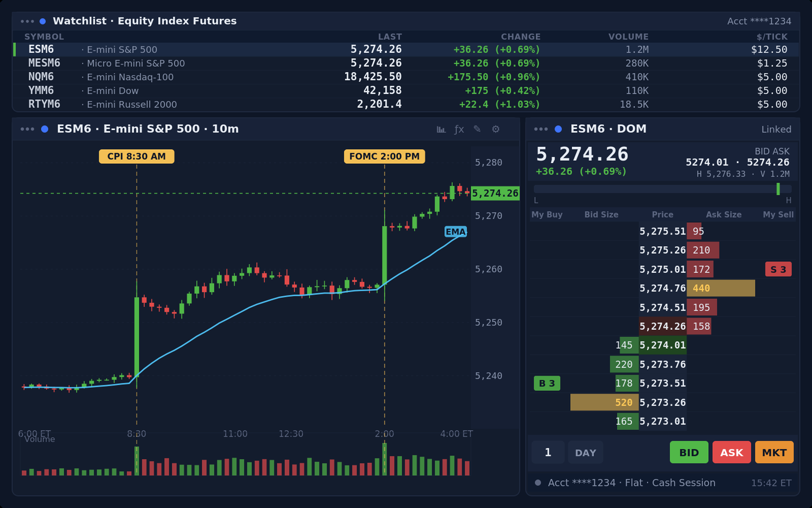Select the pencil drawing tool icon
The image size is (812, 508).
tap(477, 129)
